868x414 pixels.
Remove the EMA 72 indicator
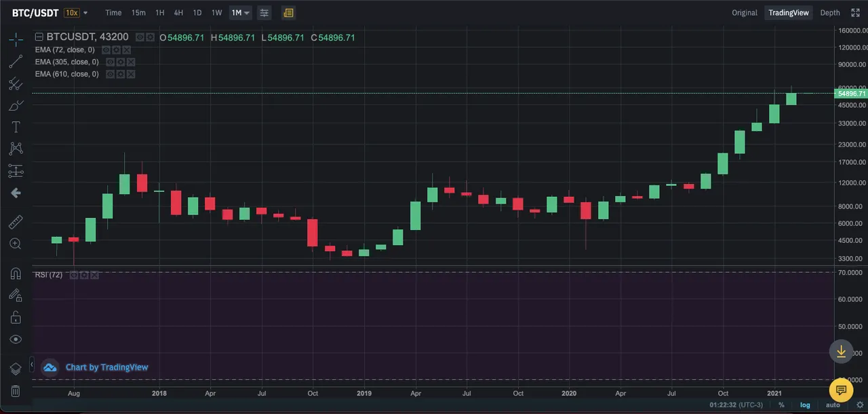click(127, 50)
